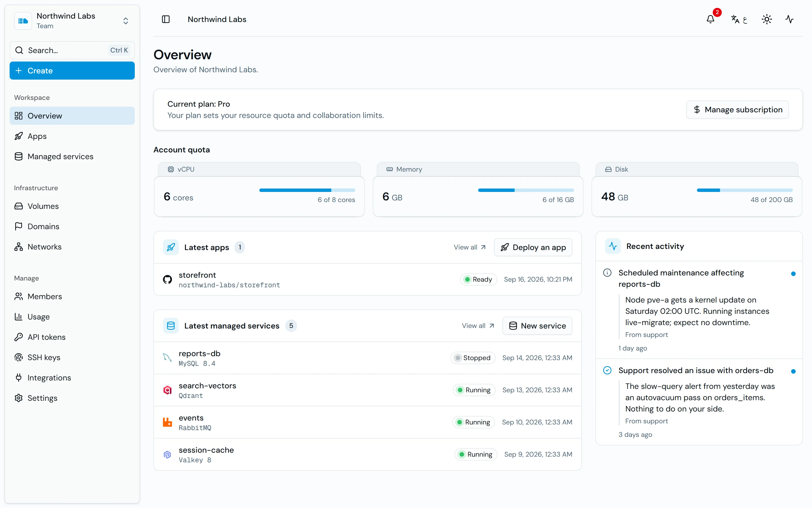Click the vCPU usage progress bar
Viewport: 812px width, 508px height.
307,190
